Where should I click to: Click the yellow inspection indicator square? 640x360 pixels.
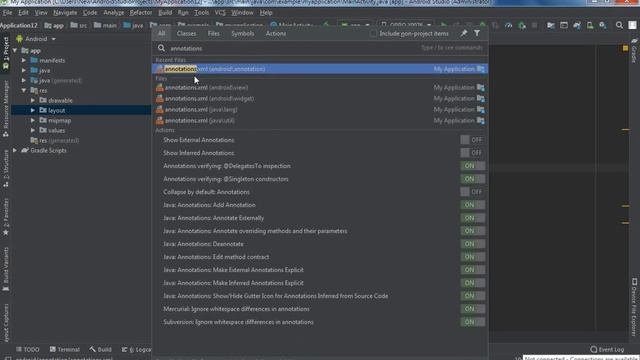click(625, 48)
